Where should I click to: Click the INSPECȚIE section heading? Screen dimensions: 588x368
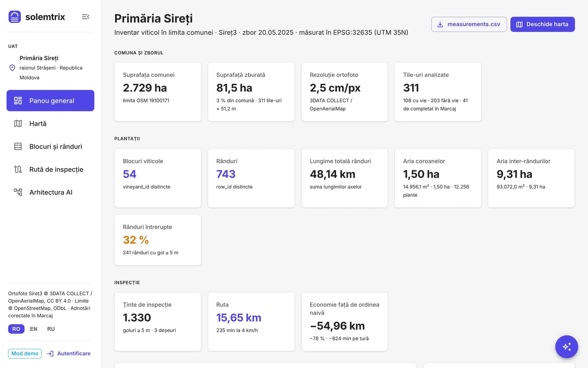[x=127, y=283]
